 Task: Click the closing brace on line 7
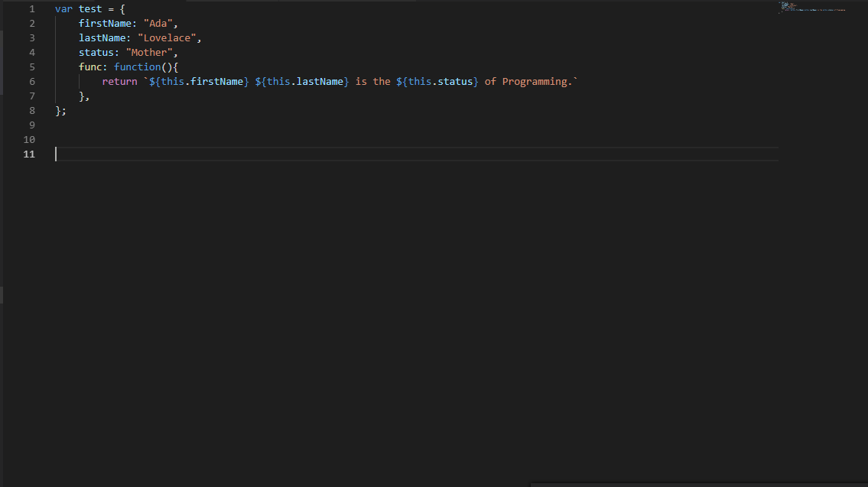[x=80, y=96]
